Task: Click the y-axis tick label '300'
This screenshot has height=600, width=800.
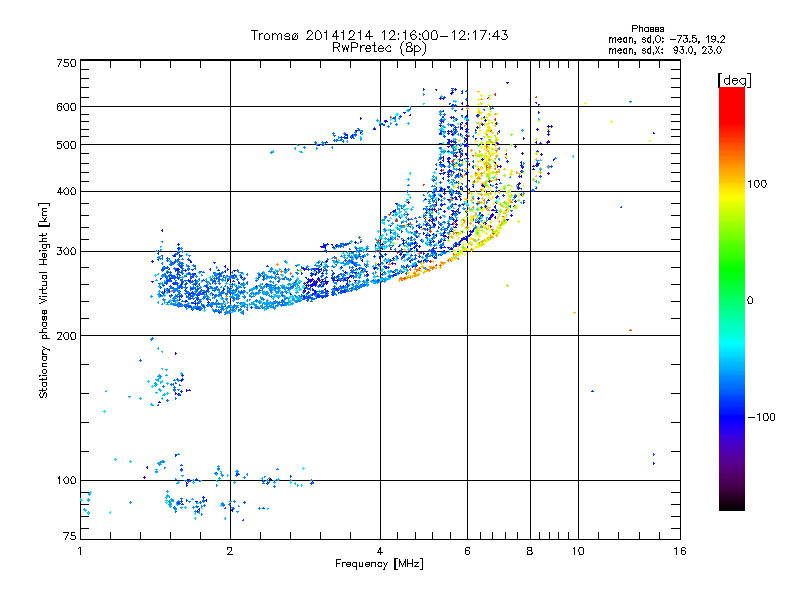Action: click(66, 251)
